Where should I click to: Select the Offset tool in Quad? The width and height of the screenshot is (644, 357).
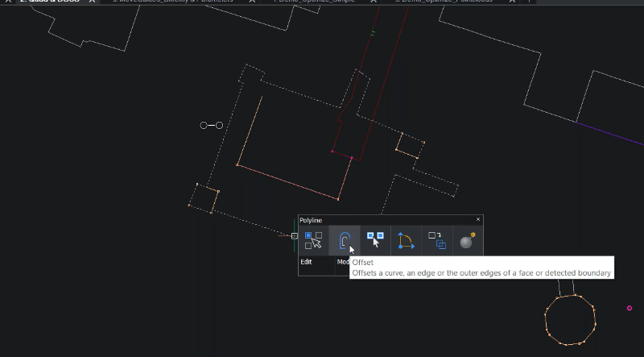345,241
